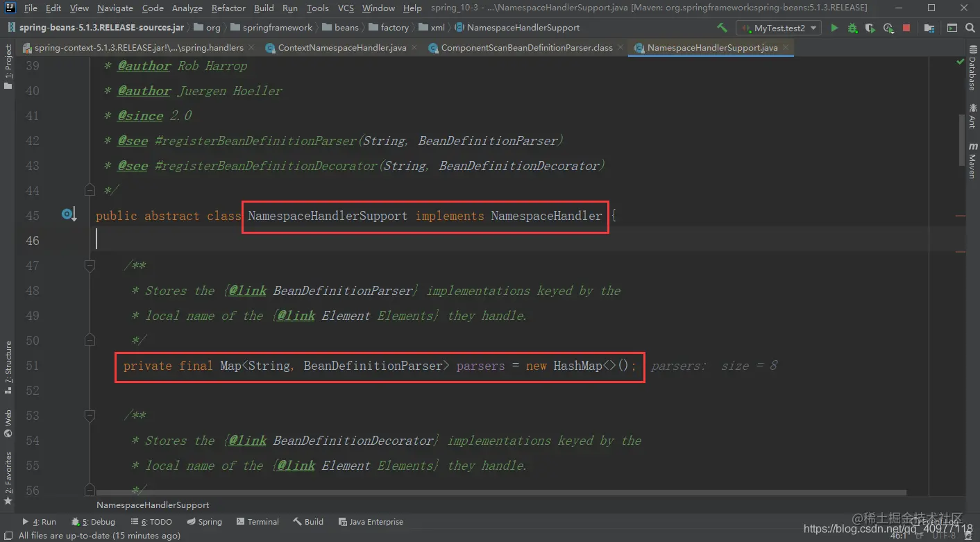Run MyTest.test2 with the green play icon
Screen dimensions: 980x542
pyautogui.click(x=834, y=28)
